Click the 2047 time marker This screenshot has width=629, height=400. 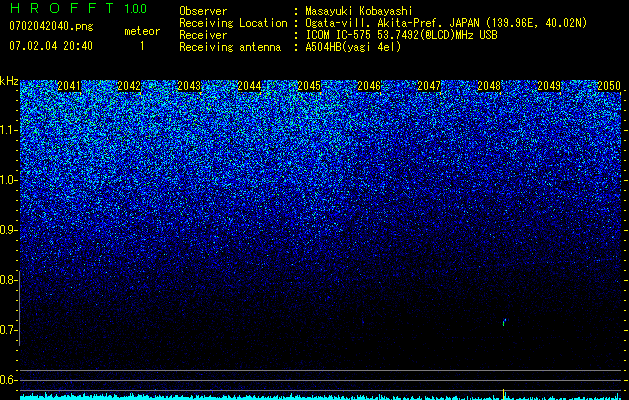429,86
